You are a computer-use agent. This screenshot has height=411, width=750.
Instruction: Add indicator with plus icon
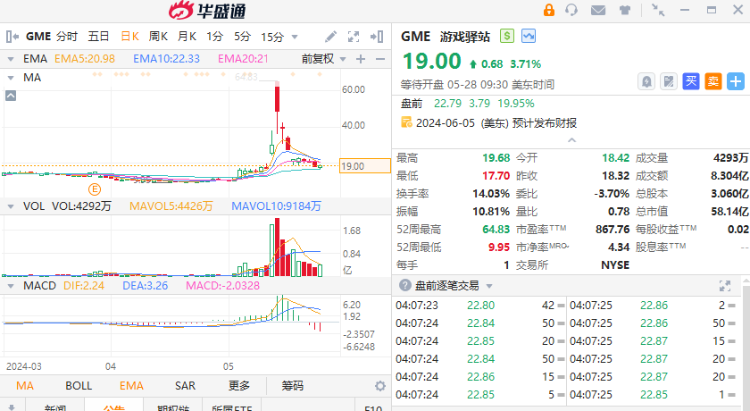pos(361,59)
